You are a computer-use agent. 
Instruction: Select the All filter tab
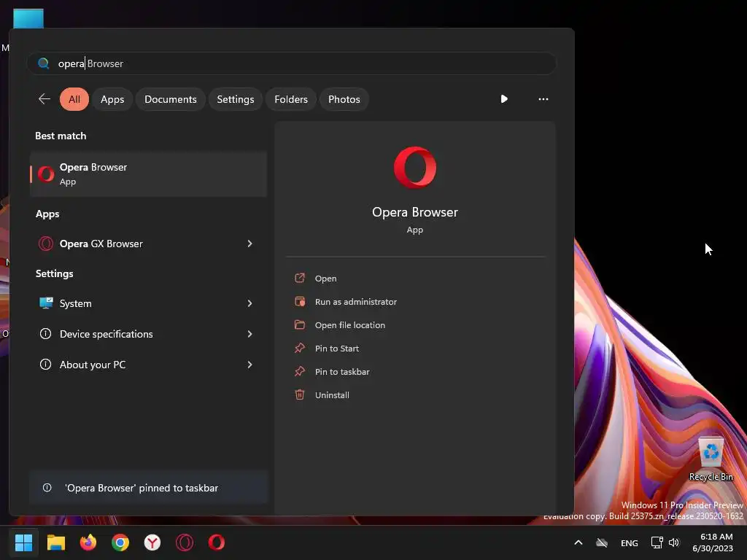click(74, 99)
